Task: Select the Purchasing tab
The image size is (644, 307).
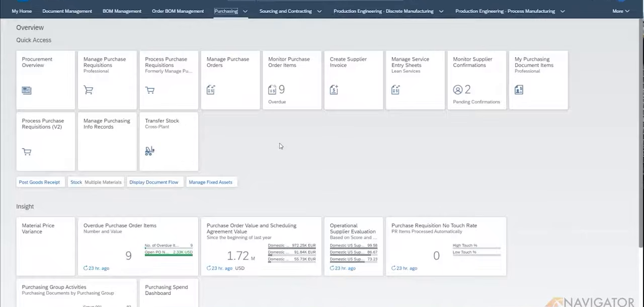Action: (x=226, y=11)
